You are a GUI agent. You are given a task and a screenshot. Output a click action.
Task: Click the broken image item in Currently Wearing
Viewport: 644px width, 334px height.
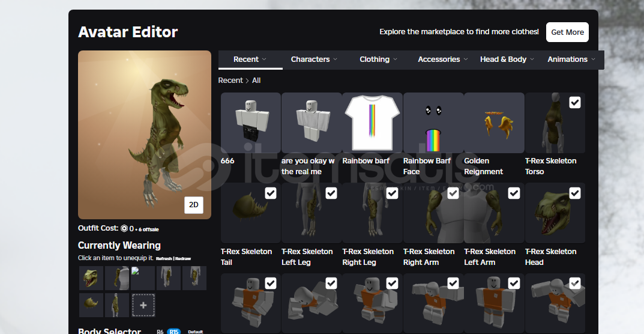[143, 279]
